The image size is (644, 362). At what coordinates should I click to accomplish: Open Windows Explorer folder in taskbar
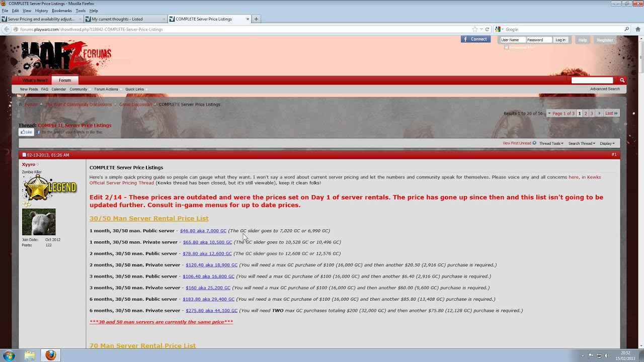(30, 355)
